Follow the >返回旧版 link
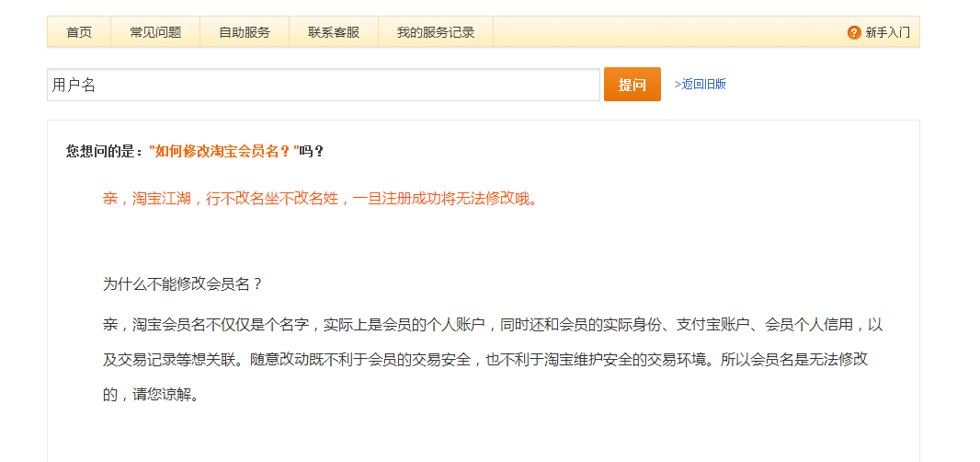The width and height of the screenshot is (980, 462). (x=700, y=85)
